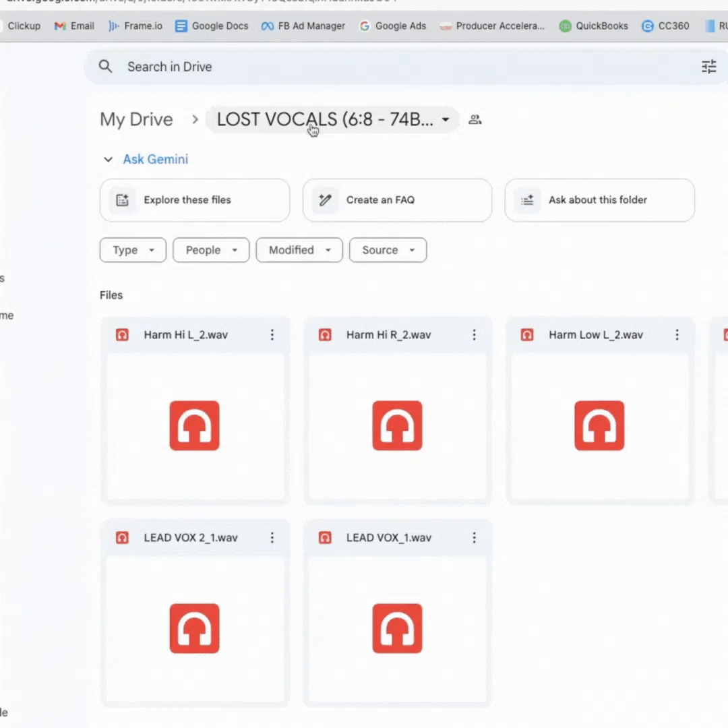Click the search magnifier icon in Drive
This screenshot has width=728, height=728.
tap(105, 66)
